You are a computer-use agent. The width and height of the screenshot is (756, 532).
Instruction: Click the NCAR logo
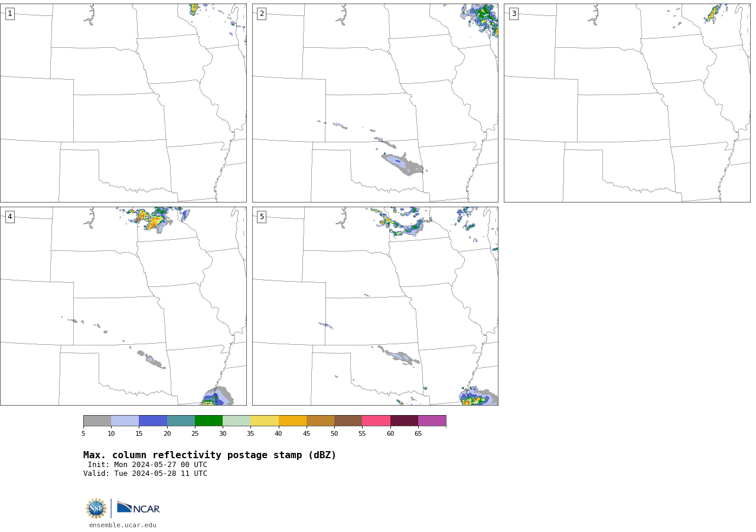coord(138,508)
